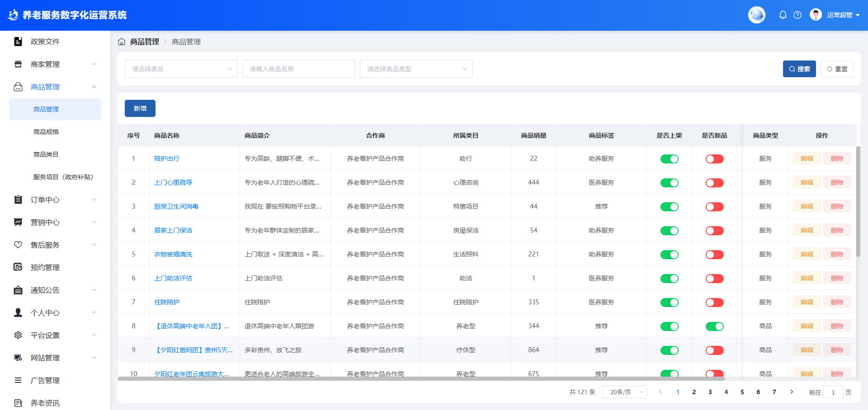Click the notification bell icon
This screenshot has width=868, height=410.
tap(783, 15)
